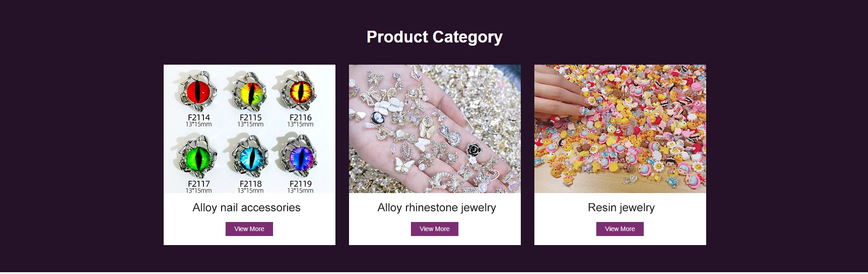
Task: Select the yellow-green cat-eye charm F2115
Action: click(x=250, y=92)
